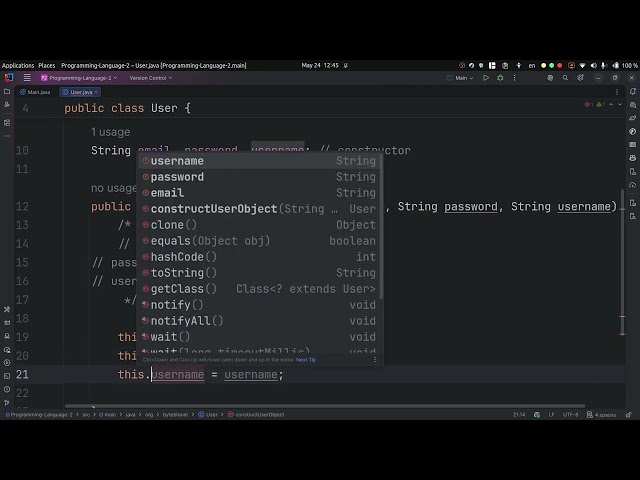Choose constructUserObject completion suggestion
640x480 pixels.
click(x=259, y=209)
